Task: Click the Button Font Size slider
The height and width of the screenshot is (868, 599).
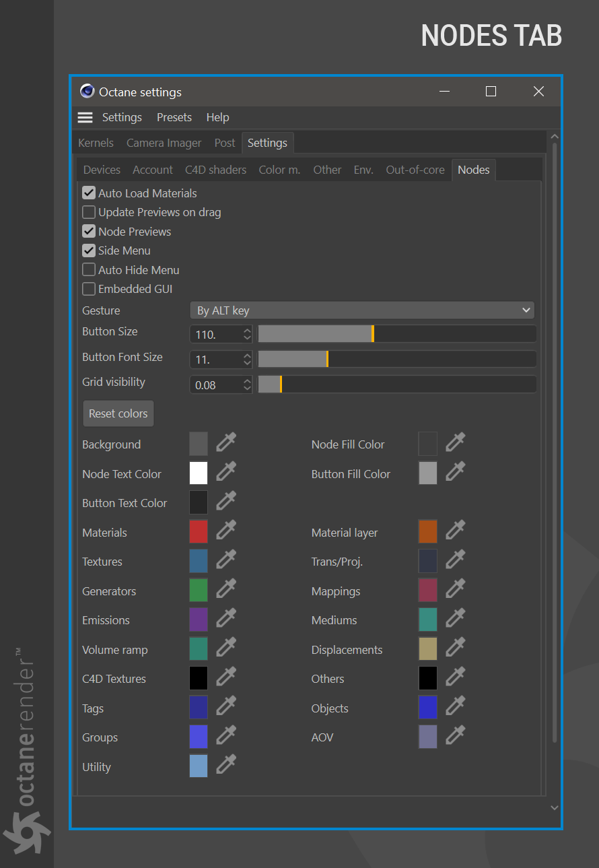Action: [397, 360]
